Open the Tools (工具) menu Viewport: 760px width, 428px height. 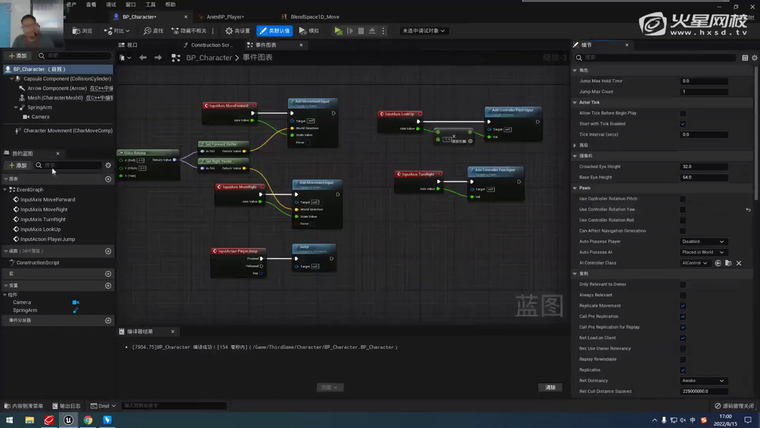(151, 4)
